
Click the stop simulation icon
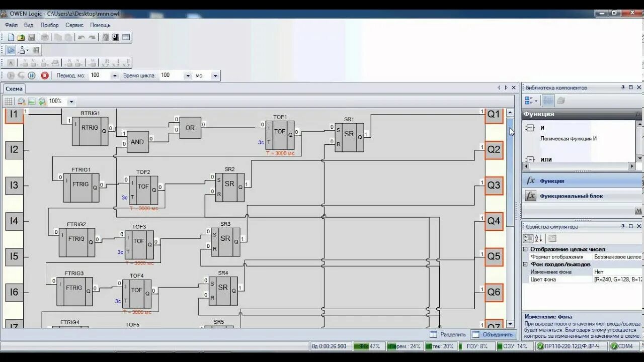(45, 75)
